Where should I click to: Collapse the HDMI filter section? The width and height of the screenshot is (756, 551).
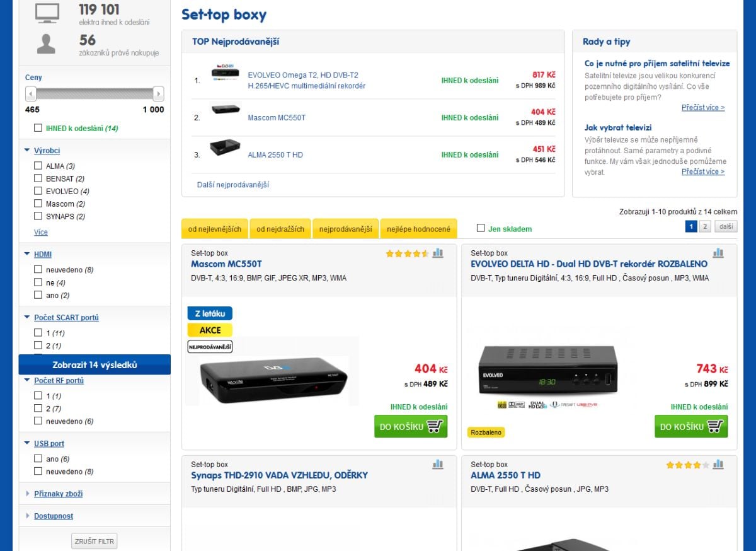coord(27,254)
